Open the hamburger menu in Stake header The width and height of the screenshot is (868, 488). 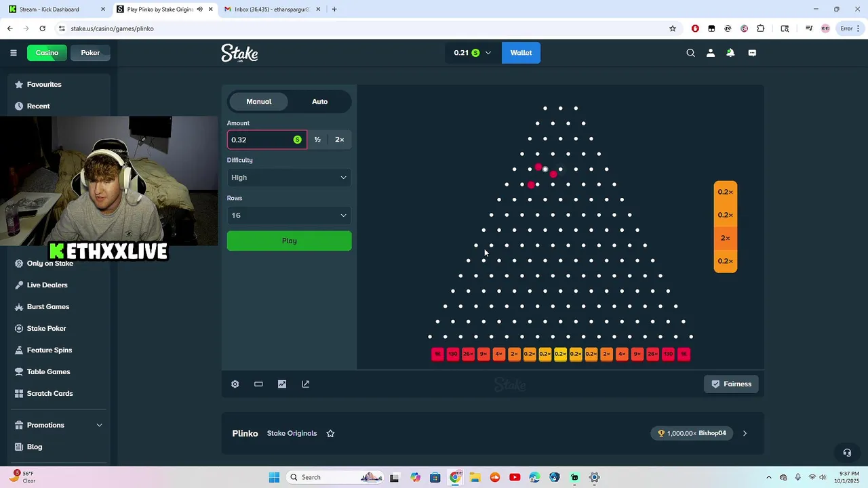tap(13, 53)
